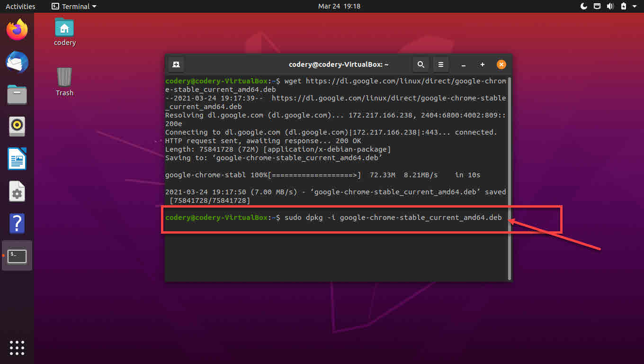Minimize the terminal window
The width and height of the screenshot is (644, 364).
[x=464, y=64]
